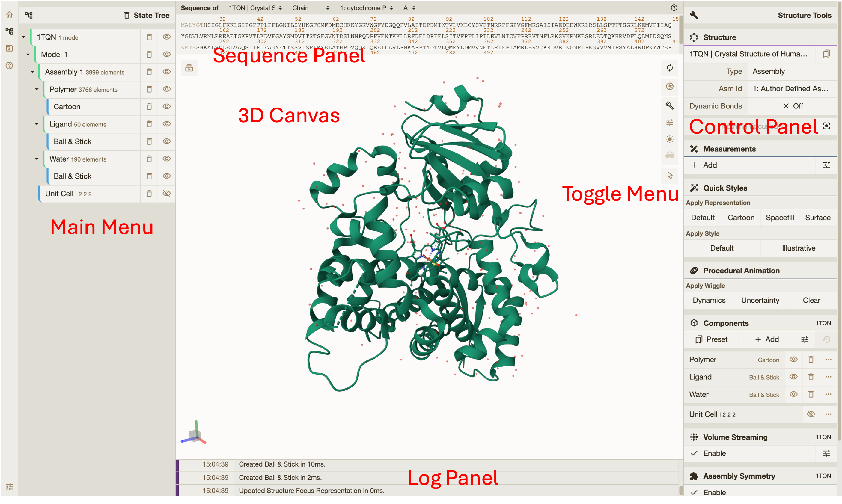The width and height of the screenshot is (842, 504).
Task: Toggle Dynamic Bonds Off setting
Action: (793, 106)
